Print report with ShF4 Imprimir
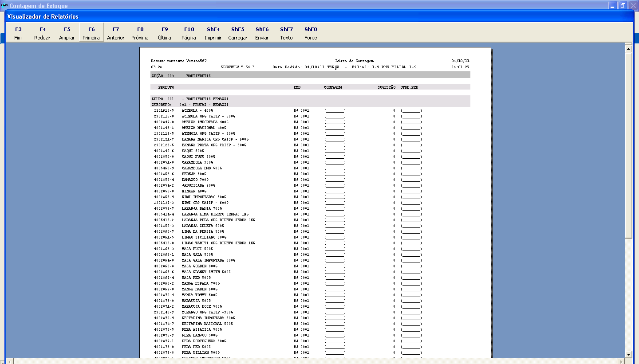 click(x=213, y=33)
